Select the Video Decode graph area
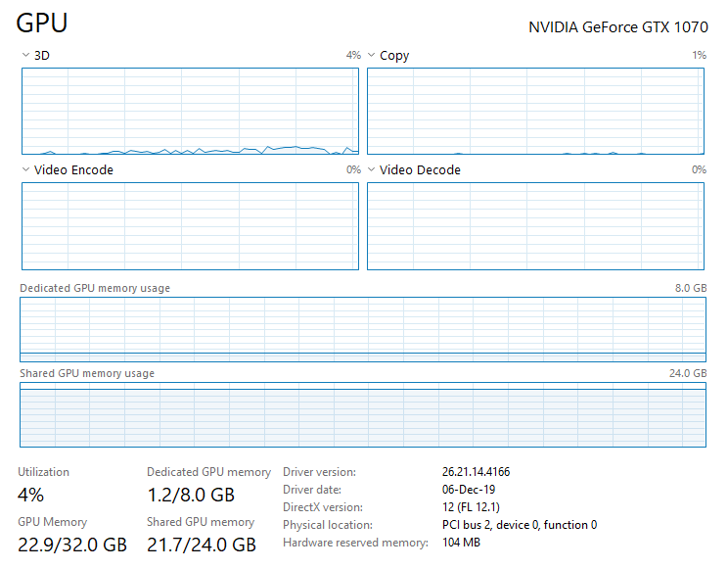Viewport: 728px width, 569px height. coord(535,225)
